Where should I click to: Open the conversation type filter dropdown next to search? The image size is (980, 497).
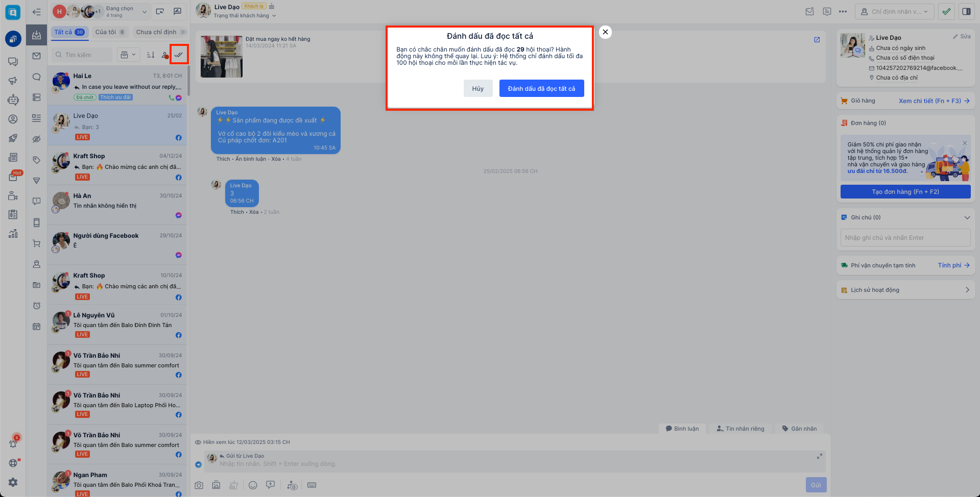[x=128, y=55]
